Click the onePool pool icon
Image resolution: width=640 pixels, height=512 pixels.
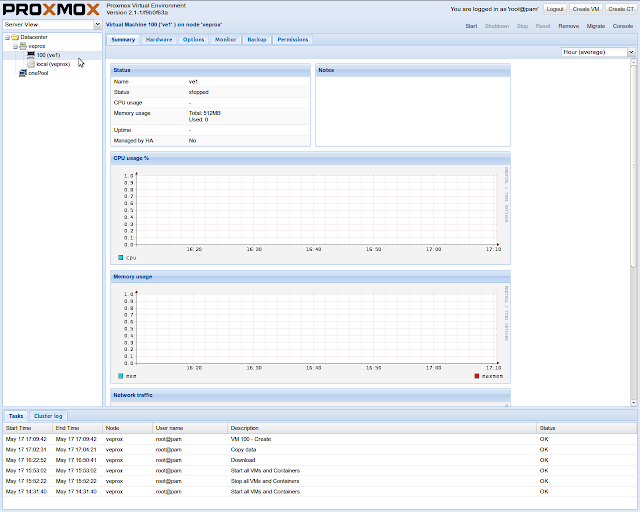(23, 73)
